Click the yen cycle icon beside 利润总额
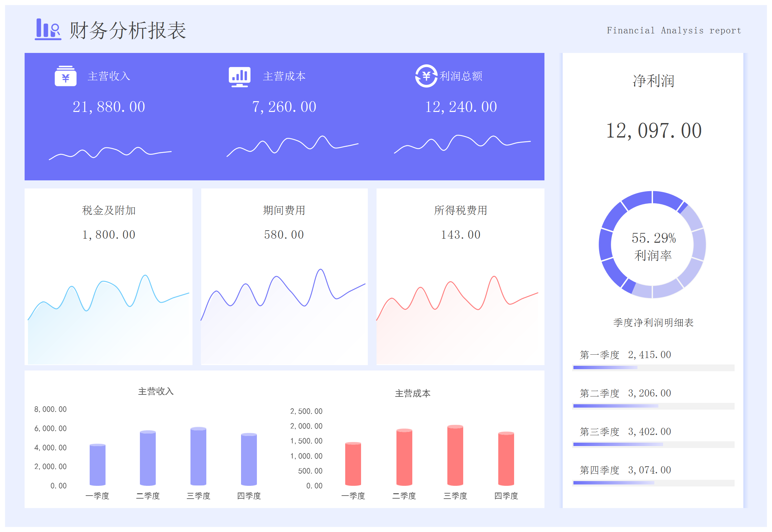This screenshot has width=772, height=532. [426, 76]
